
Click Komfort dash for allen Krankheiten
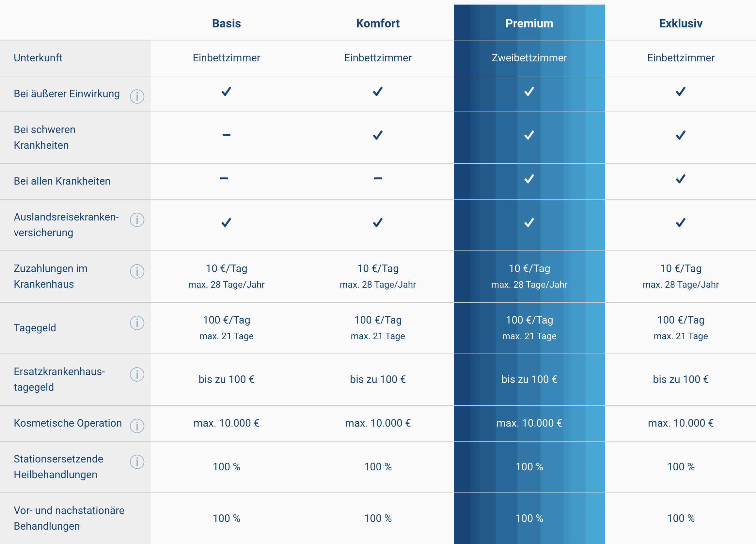[x=378, y=178]
